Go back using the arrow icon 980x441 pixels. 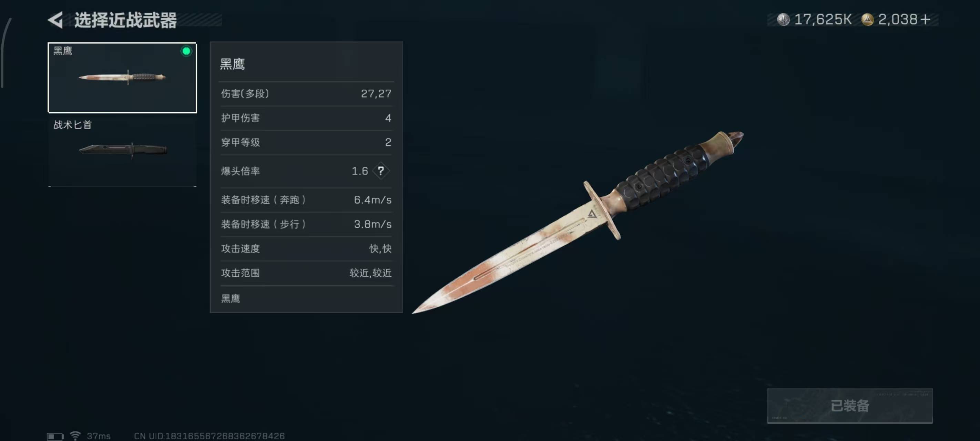pyautogui.click(x=55, y=20)
